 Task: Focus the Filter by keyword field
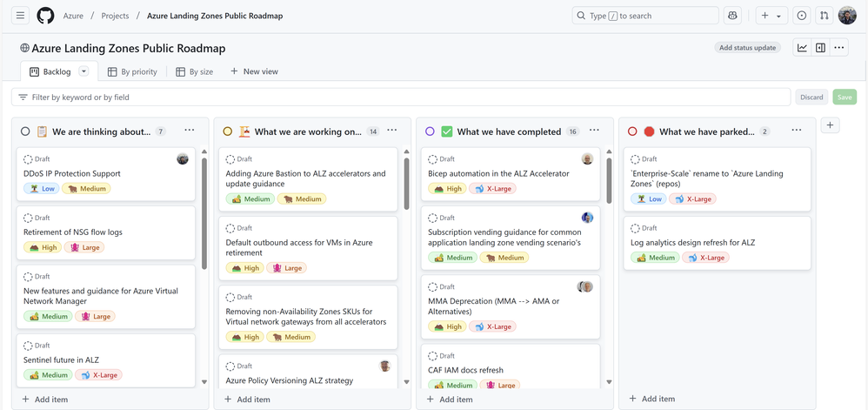click(401, 97)
